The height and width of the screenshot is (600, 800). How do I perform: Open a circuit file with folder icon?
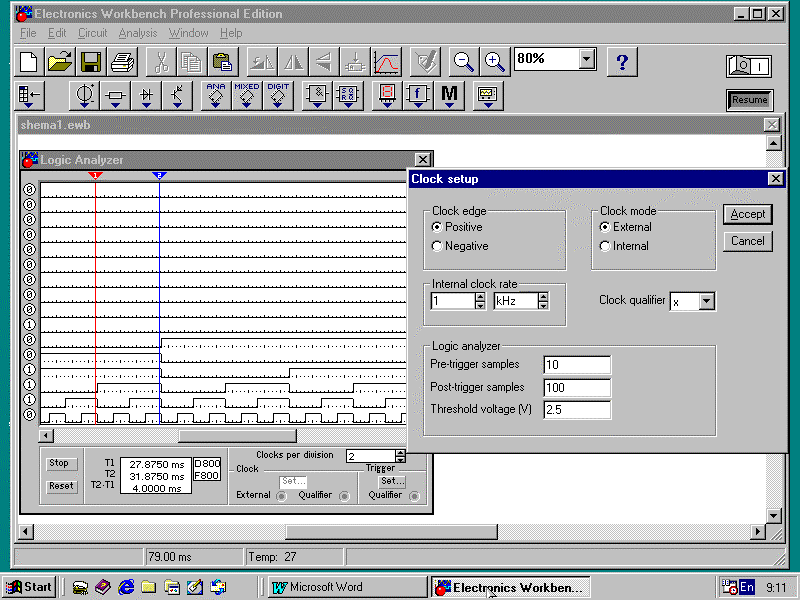click(x=60, y=62)
